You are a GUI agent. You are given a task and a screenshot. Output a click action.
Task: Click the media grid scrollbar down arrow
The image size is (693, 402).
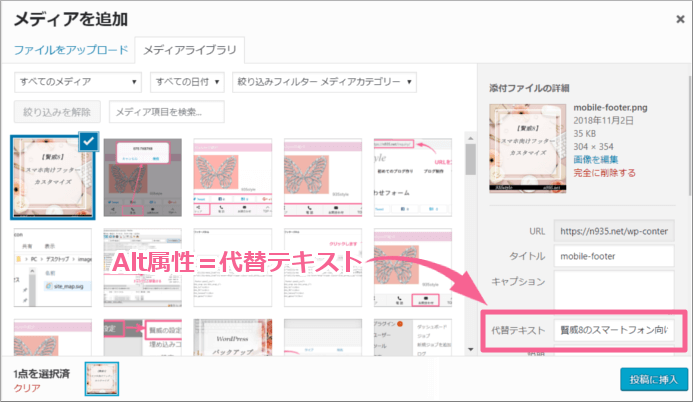tap(470, 349)
